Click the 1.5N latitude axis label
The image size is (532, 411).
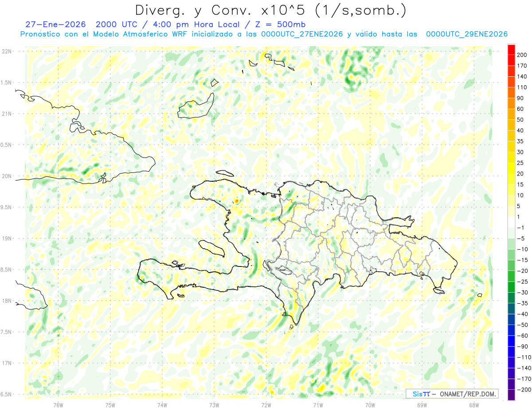pyautogui.click(x=6, y=82)
